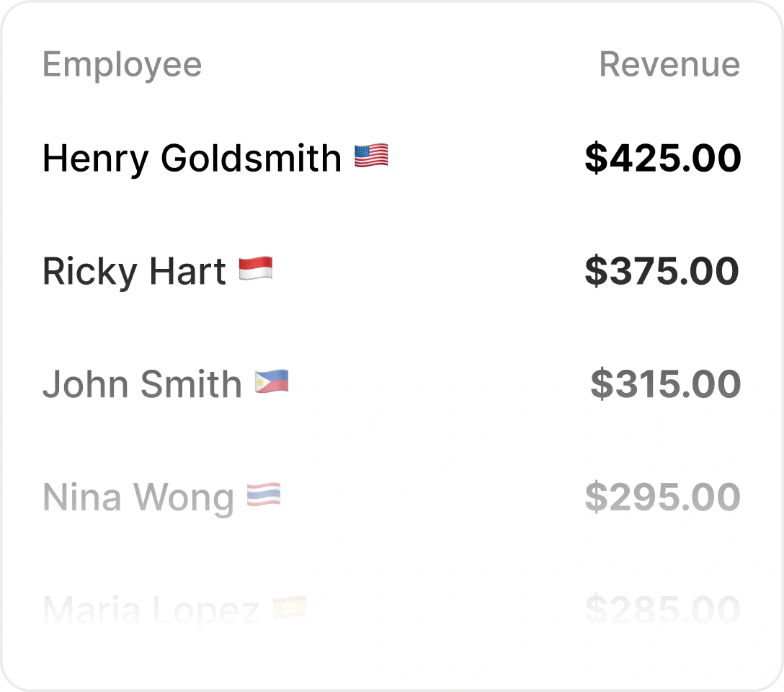Open Henry Goldsmith's employee name
784x692 pixels.
click(x=192, y=159)
